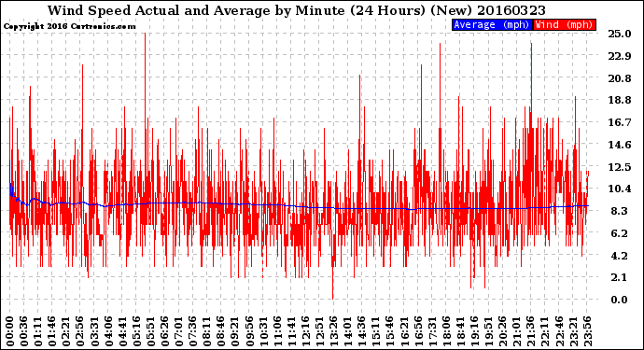Click the 04:06 time axis label
The height and width of the screenshot is (350, 644).
coord(108,331)
